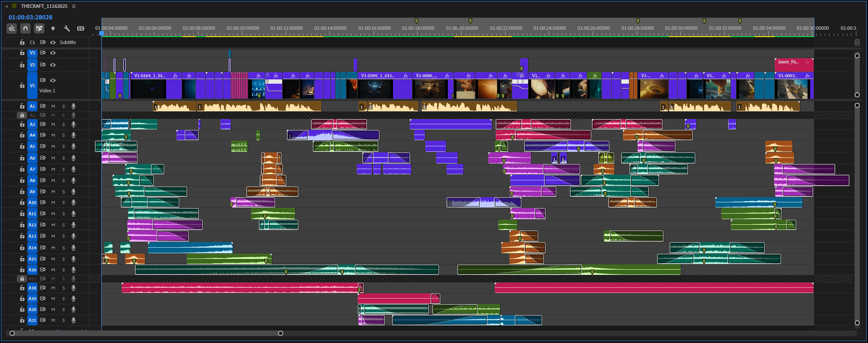868x343 pixels.
Task: Toggle timeline snapping magnet icon
Action: tap(25, 28)
